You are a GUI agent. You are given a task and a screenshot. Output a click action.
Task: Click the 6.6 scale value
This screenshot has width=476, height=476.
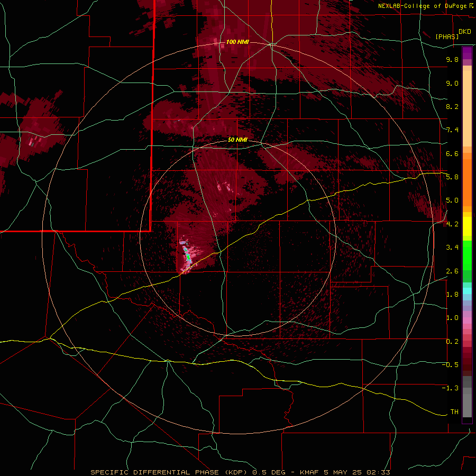pos(452,153)
